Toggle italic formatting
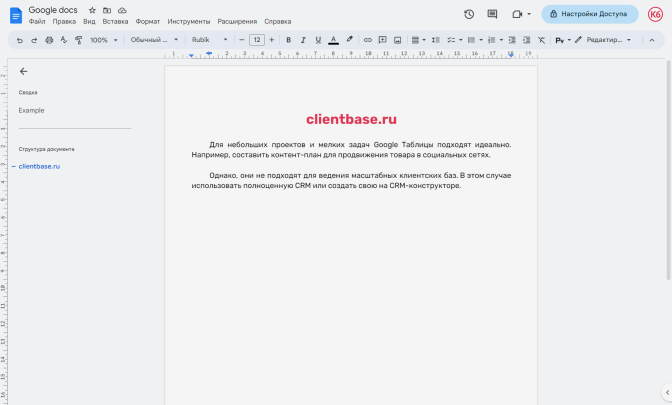672x405 pixels. [x=303, y=40]
